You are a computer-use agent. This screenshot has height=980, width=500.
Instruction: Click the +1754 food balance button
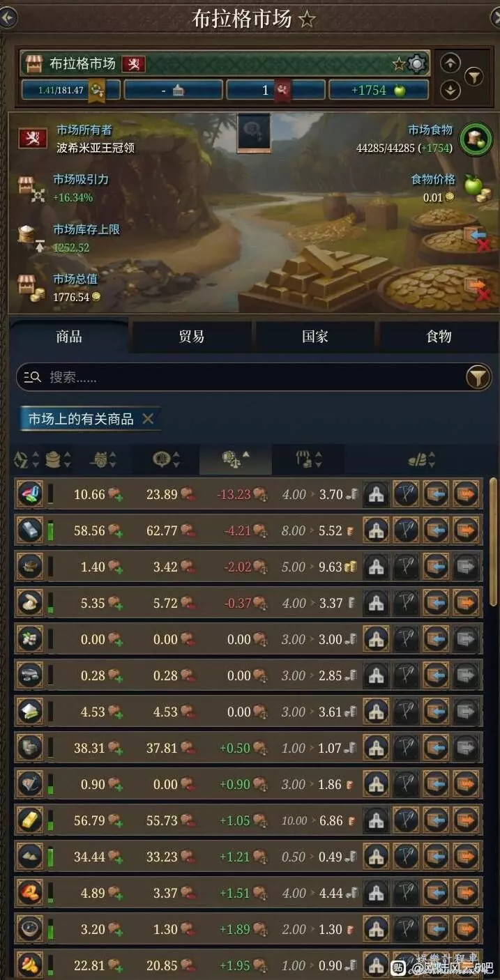pyautogui.click(x=379, y=90)
